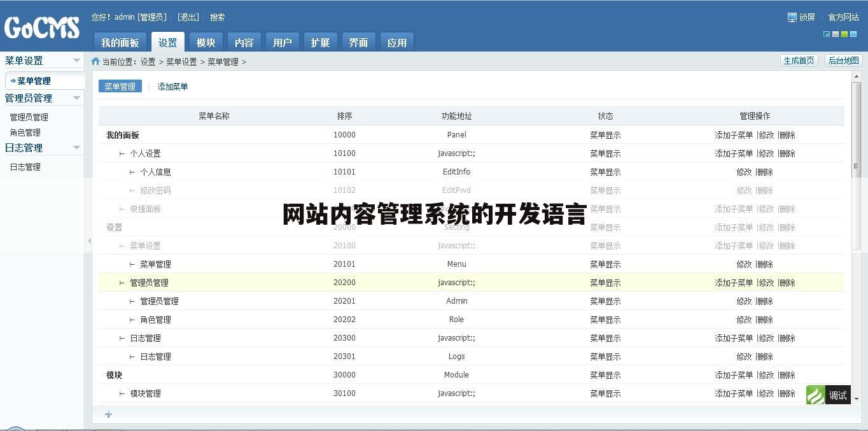Click the home icon in the breadcrumb bar
868x431 pixels.
click(94, 61)
